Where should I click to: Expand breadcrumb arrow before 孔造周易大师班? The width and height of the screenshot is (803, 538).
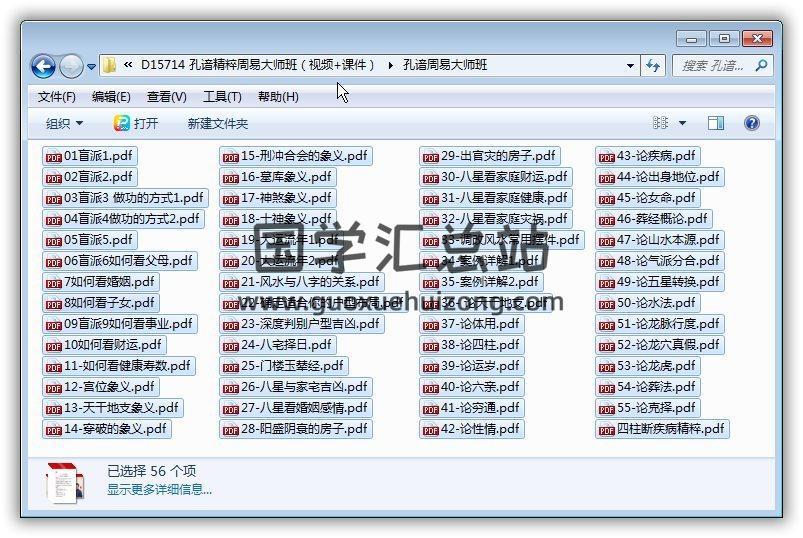tap(390, 66)
